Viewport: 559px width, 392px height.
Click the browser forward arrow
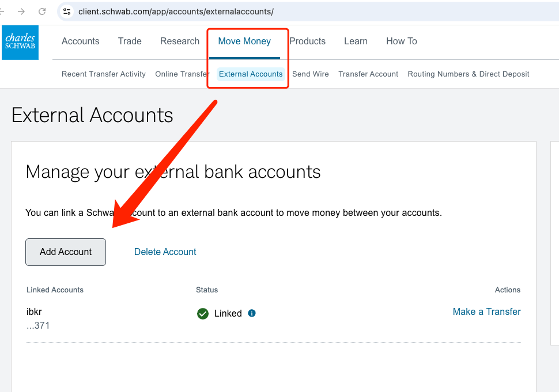coord(21,12)
